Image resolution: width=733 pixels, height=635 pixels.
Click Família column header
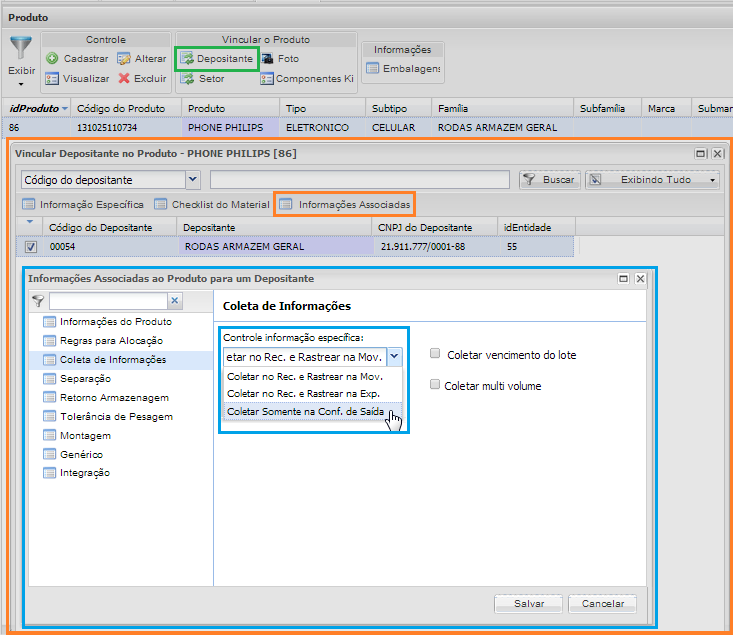point(503,108)
